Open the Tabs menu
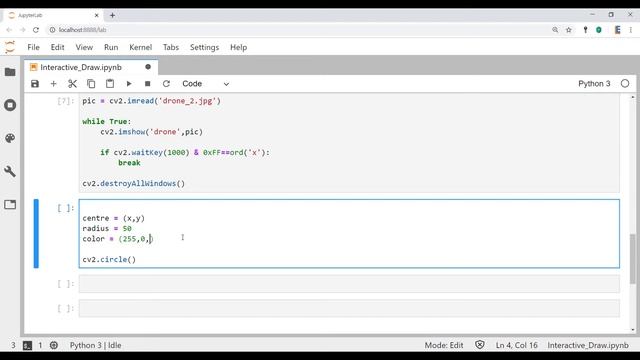This screenshot has width=640, height=360. click(171, 47)
